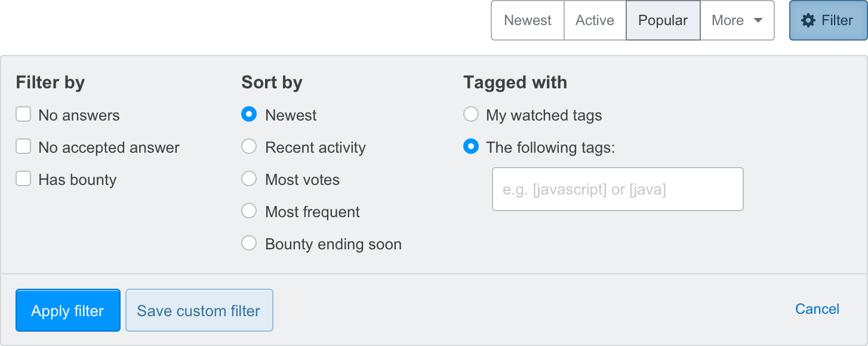Check No accepted answer filter
868x346 pixels.
pos(23,147)
